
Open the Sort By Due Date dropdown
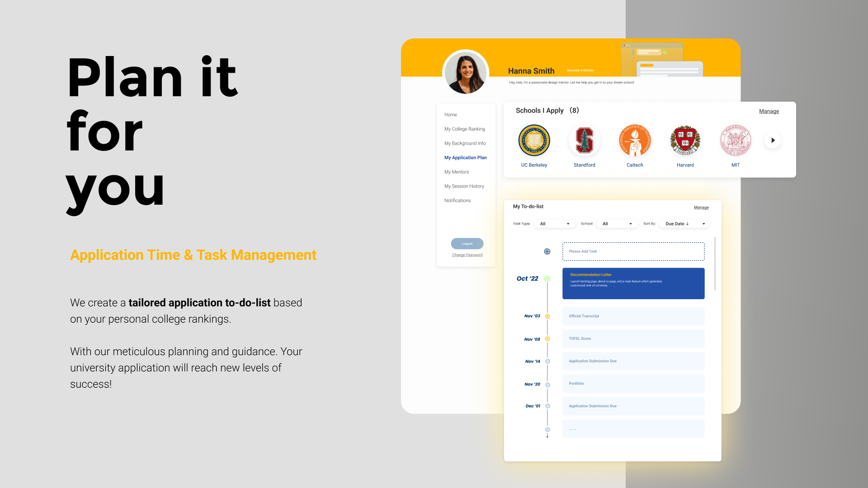[684, 224]
